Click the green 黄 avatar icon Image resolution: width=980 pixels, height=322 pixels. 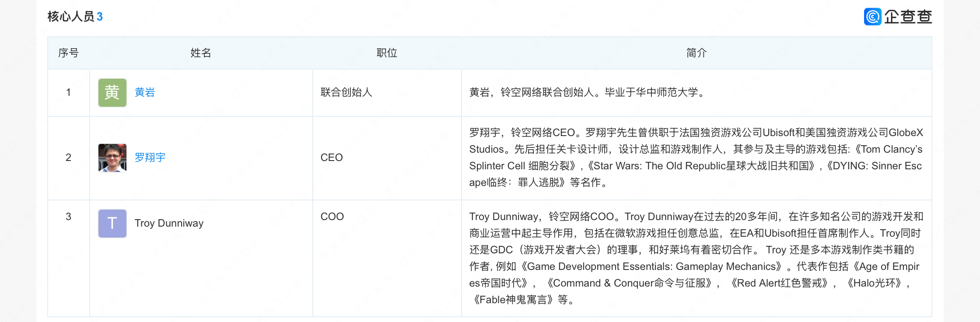pos(112,93)
